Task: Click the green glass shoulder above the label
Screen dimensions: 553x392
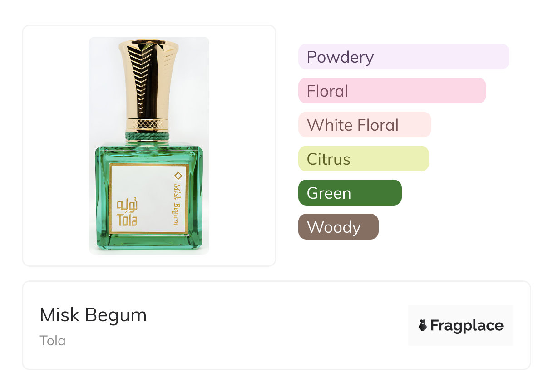Action: point(149,154)
